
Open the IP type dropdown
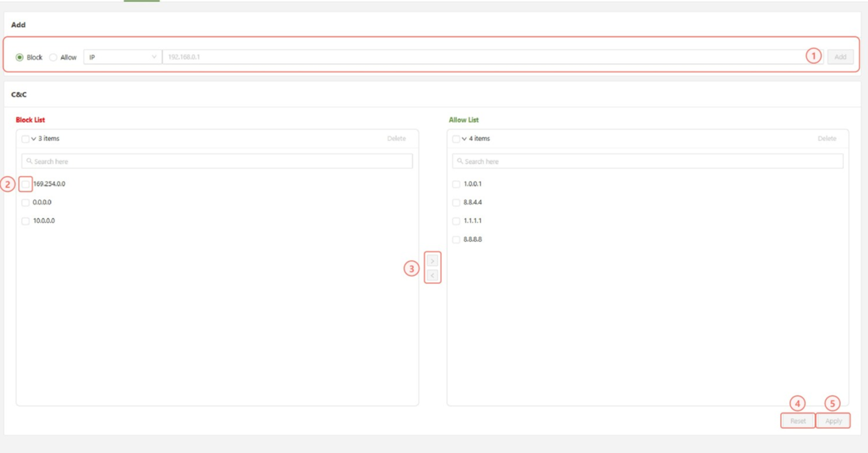(122, 57)
